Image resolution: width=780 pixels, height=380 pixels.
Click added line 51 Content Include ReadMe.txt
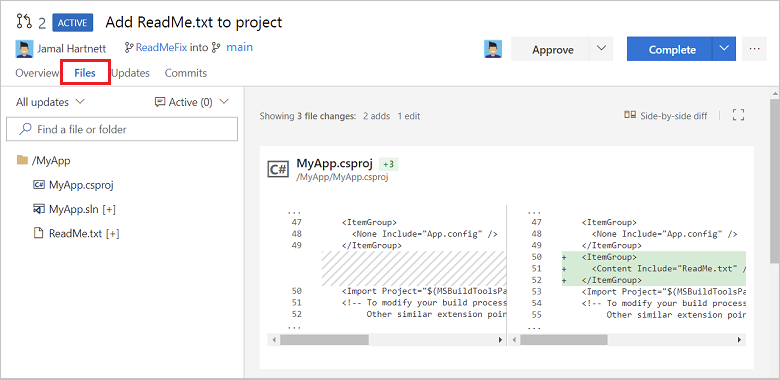[654, 269]
